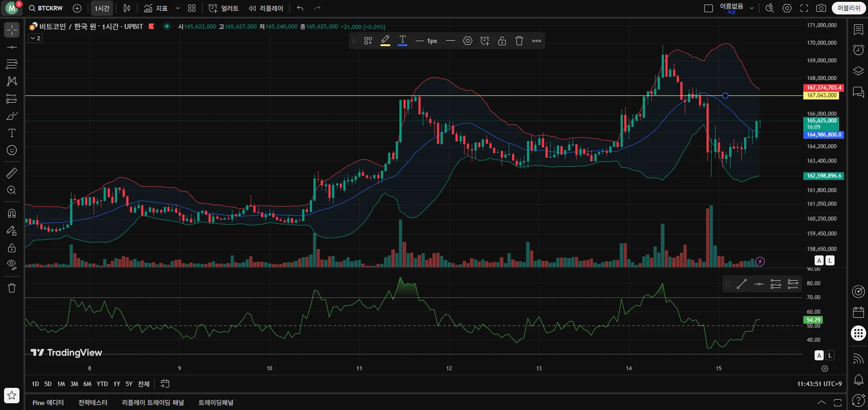Open forecasting and measurement tools
This screenshot has width=868, height=410.
tap(12, 99)
